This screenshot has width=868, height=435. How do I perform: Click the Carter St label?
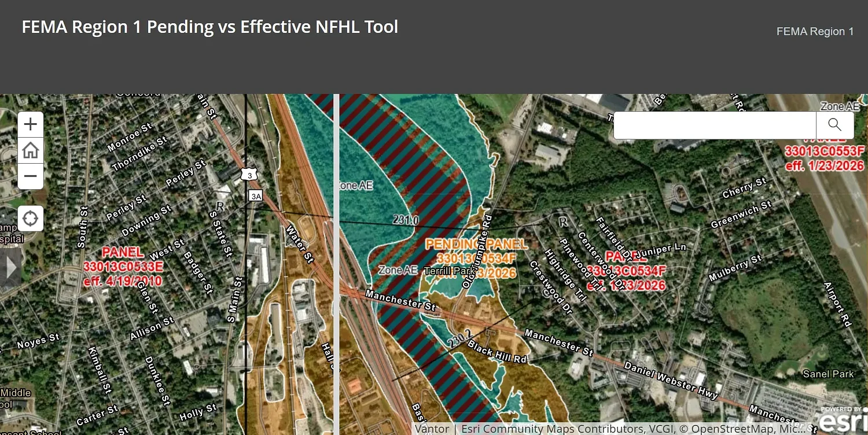97,416
